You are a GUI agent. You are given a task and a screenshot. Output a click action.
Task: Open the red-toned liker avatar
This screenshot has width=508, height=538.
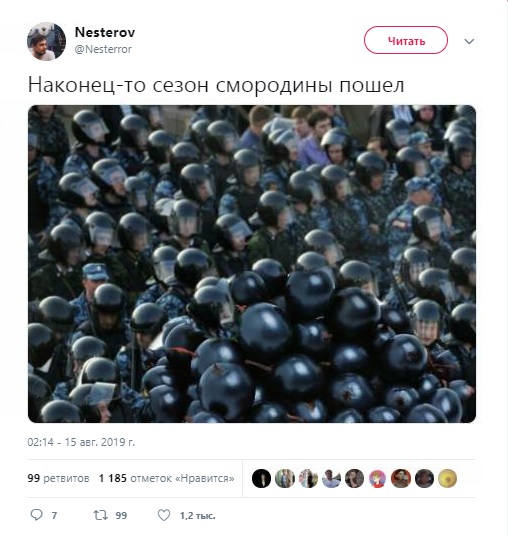[x=401, y=478]
